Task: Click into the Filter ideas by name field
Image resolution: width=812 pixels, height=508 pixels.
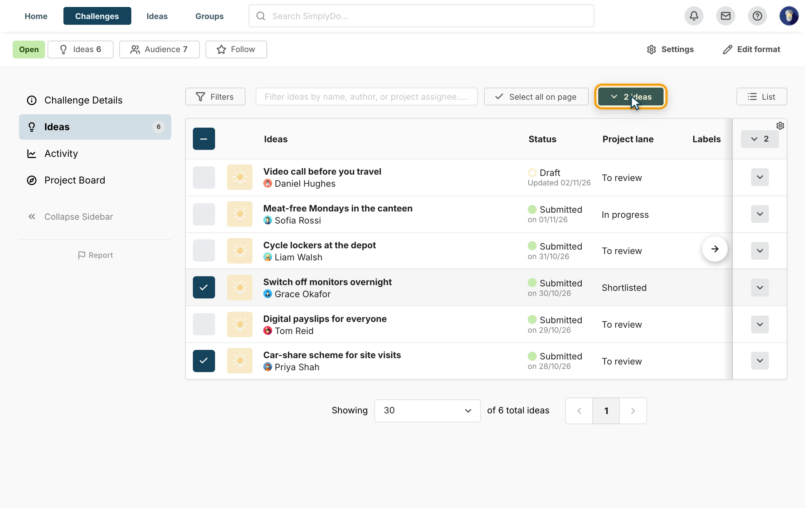Action: coord(366,97)
